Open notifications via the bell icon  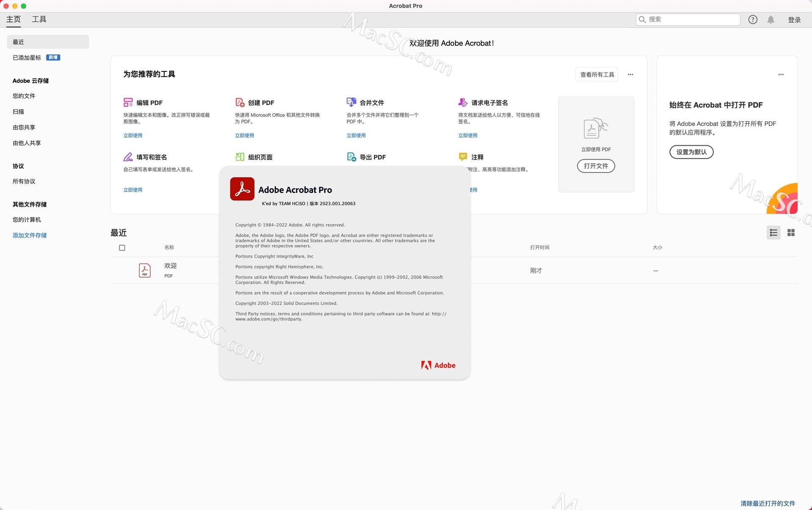tap(771, 19)
